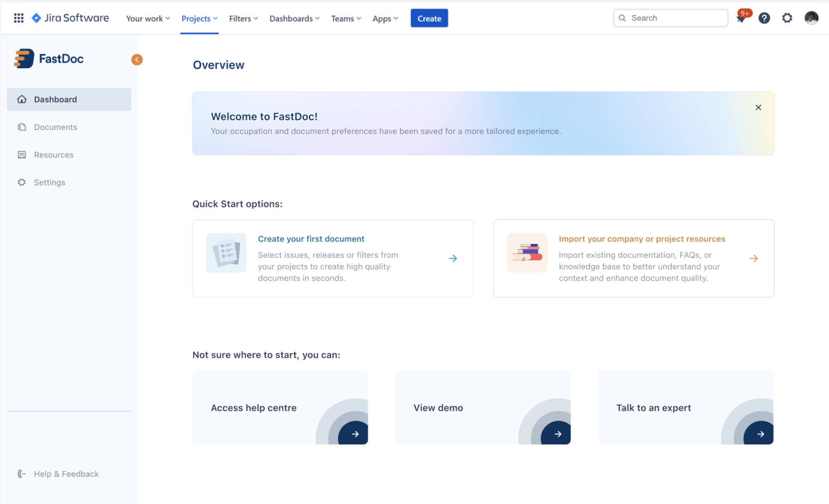829x504 pixels.
Task: Click into the Search field
Action: pos(671,18)
